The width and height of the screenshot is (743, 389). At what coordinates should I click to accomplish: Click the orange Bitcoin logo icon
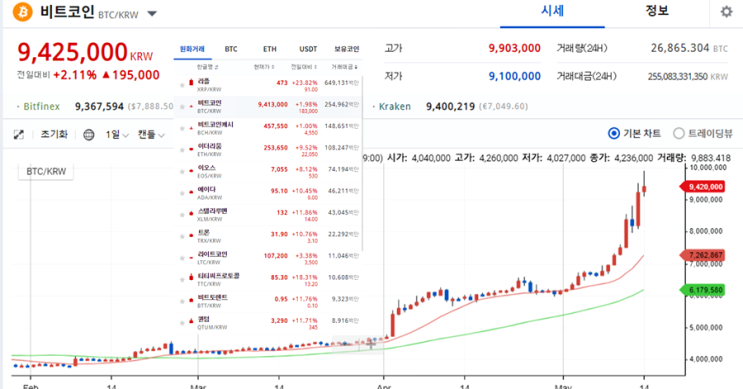[x=22, y=12]
